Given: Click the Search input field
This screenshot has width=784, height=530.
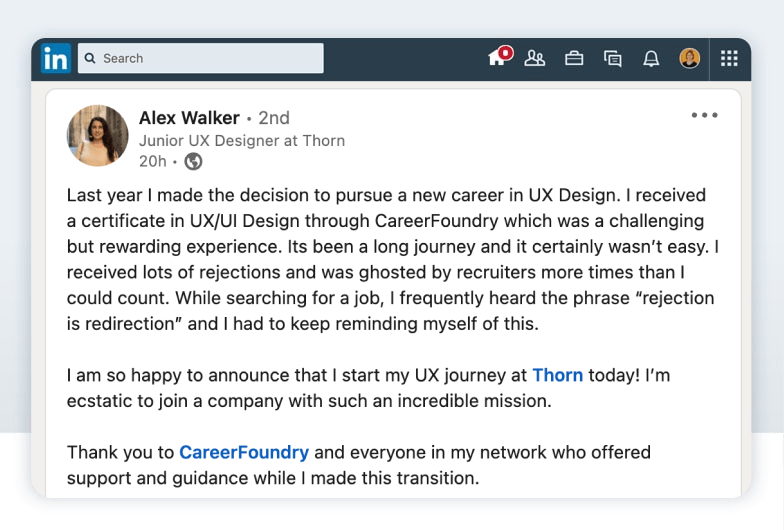Looking at the screenshot, I should point(210,59).
